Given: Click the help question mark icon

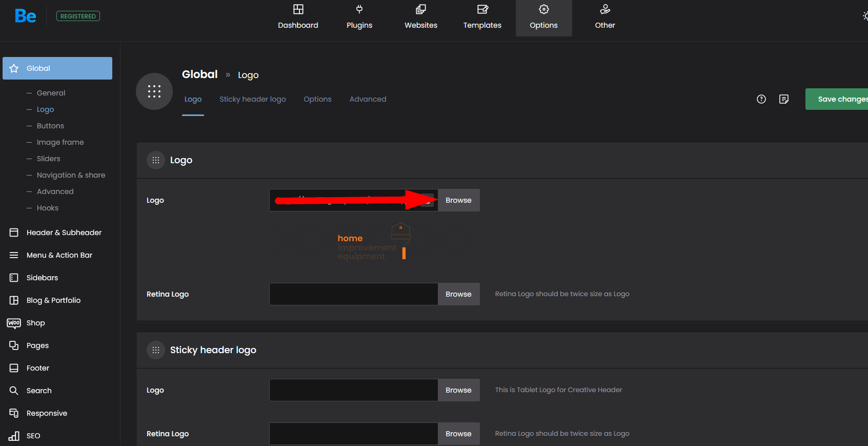Looking at the screenshot, I should point(761,99).
